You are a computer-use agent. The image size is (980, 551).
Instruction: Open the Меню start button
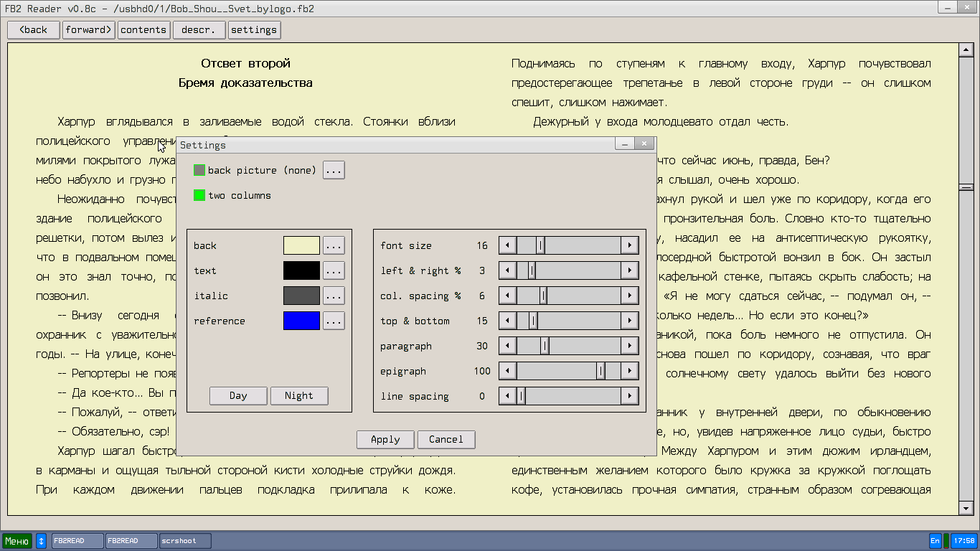click(17, 540)
